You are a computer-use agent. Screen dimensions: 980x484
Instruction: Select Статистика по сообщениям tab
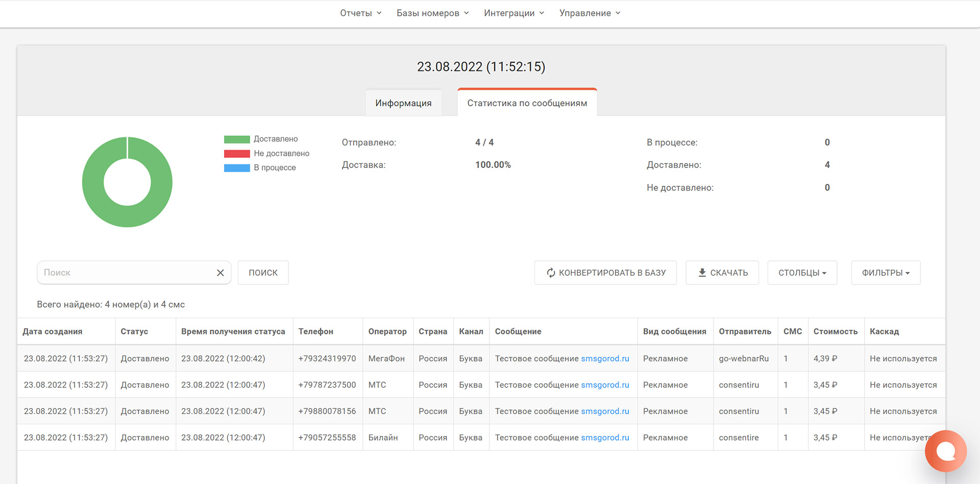click(527, 103)
